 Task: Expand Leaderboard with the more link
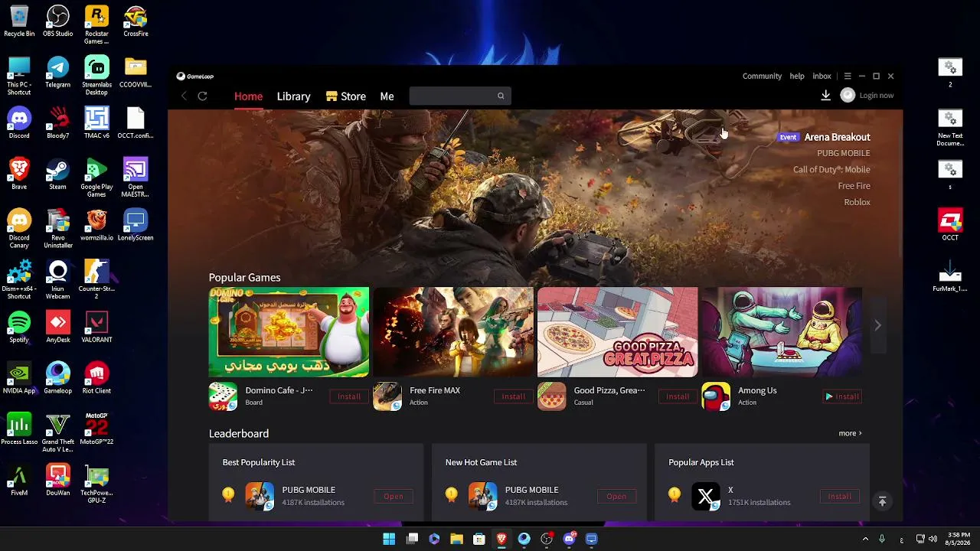(x=850, y=433)
